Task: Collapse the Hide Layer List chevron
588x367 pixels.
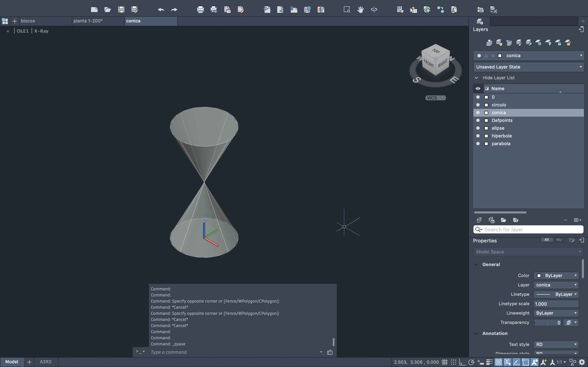Action: point(477,78)
